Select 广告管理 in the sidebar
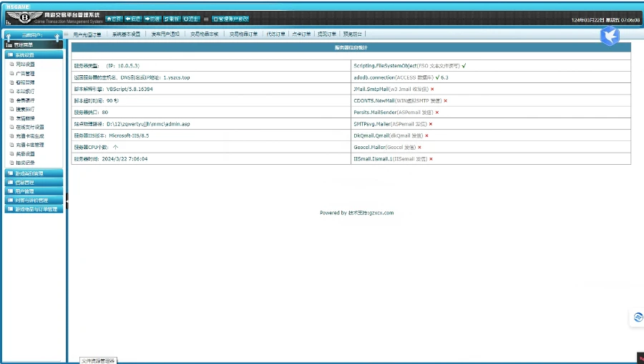The image size is (644, 364). 25,73
